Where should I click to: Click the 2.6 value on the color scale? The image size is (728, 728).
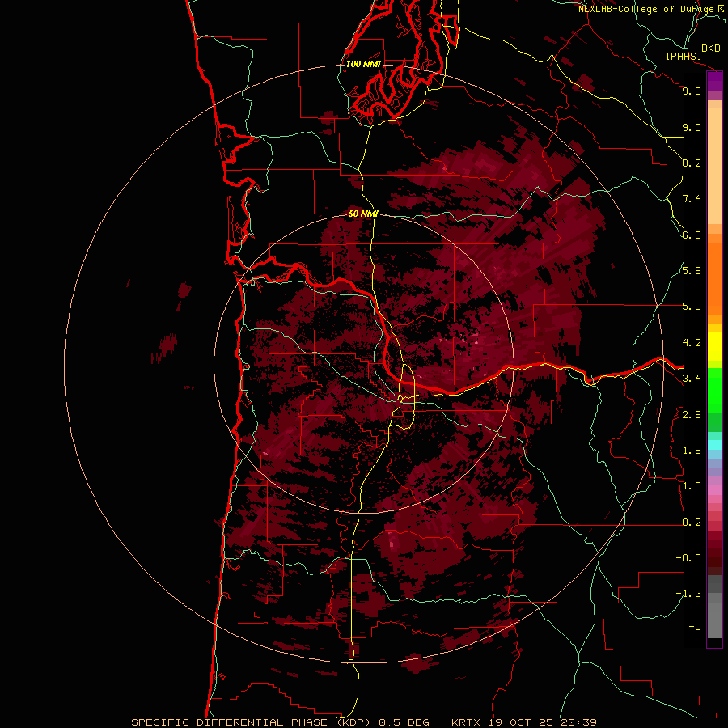pyautogui.click(x=692, y=415)
